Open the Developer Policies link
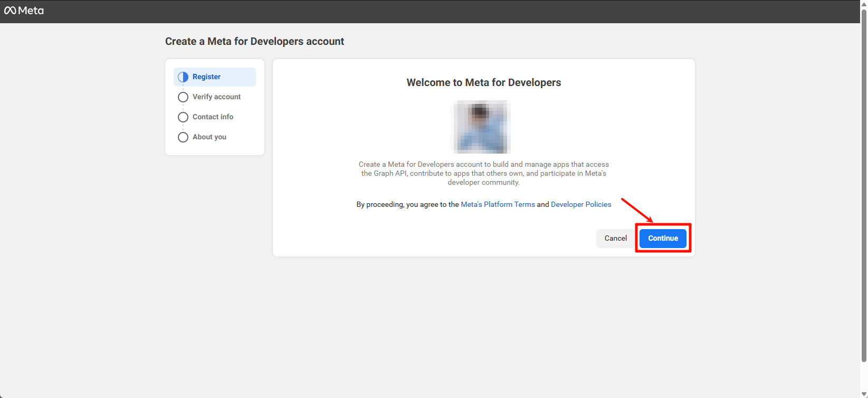Screen dimensions: 868x398 click(x=580, y=205)
